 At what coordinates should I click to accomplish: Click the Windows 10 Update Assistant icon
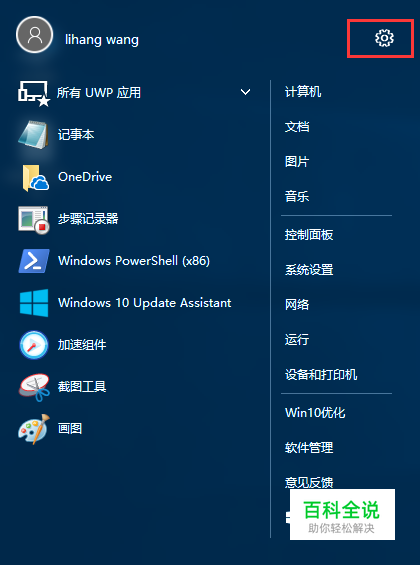34,303
